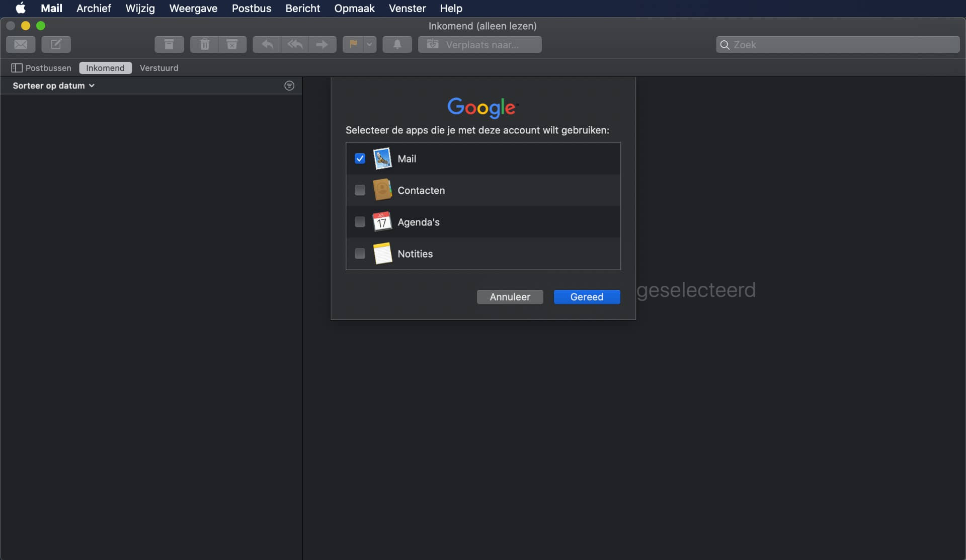
Task: Open the Postbus menu
Action: pyautogui.click(x=252, y=8)
